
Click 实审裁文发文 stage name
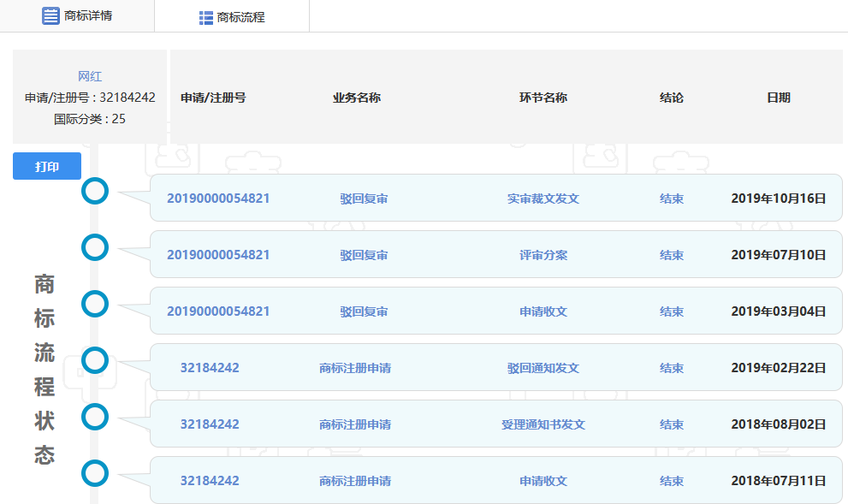[543, 199]
